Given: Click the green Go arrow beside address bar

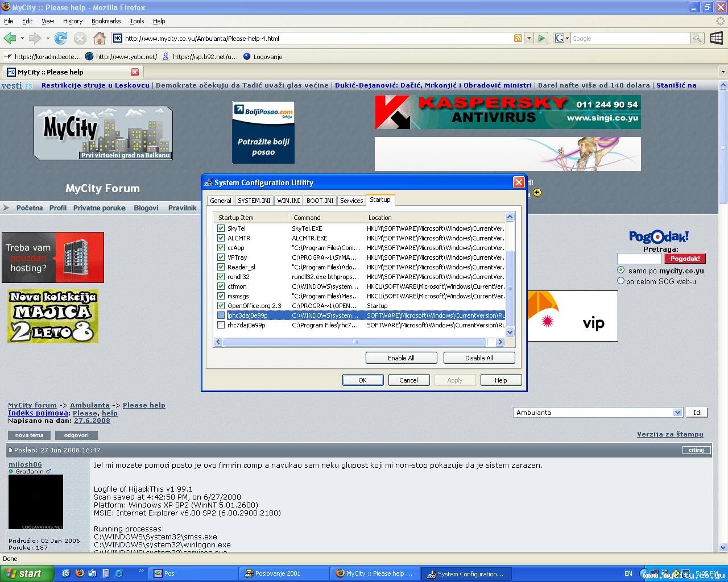Looking at the screenshot, I should pyautogui.click(x=541, y=38).
